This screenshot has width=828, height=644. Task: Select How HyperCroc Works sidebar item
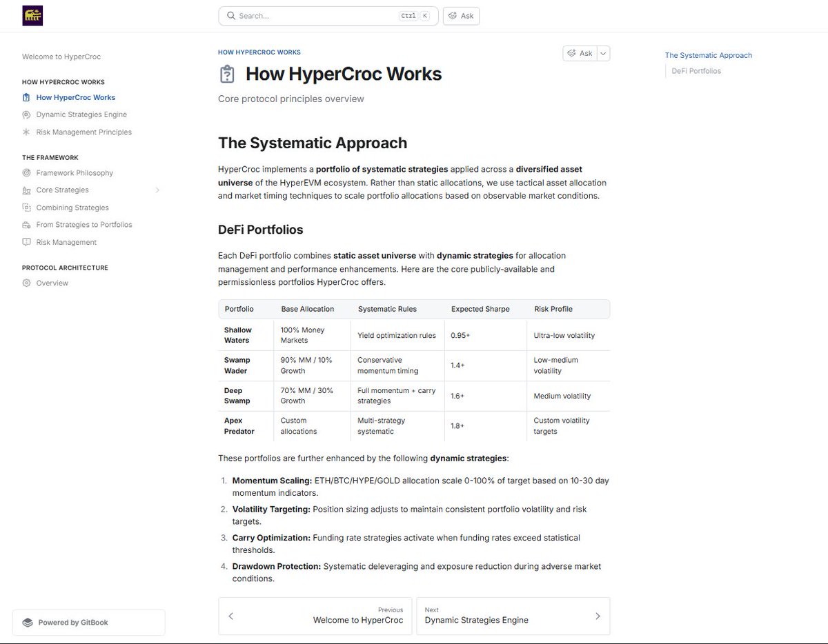[x=76, y=97]
